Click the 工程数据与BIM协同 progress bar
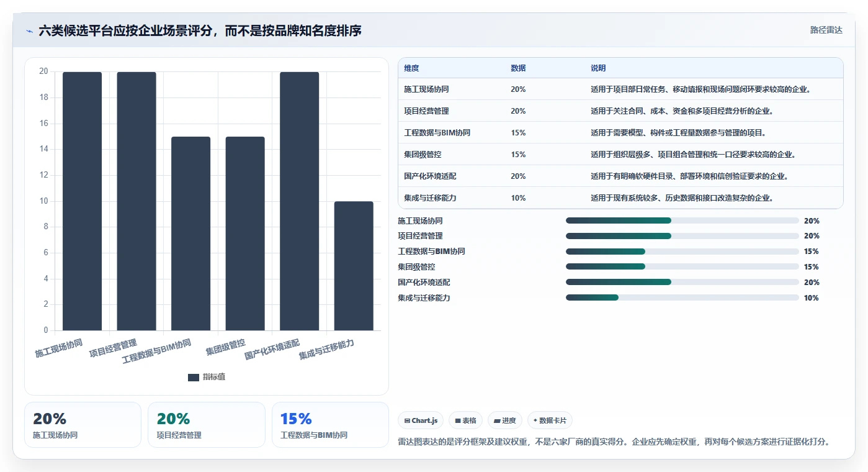Viewport: 868px width, 472px height. pyautogui.click(x=682, y=252)
